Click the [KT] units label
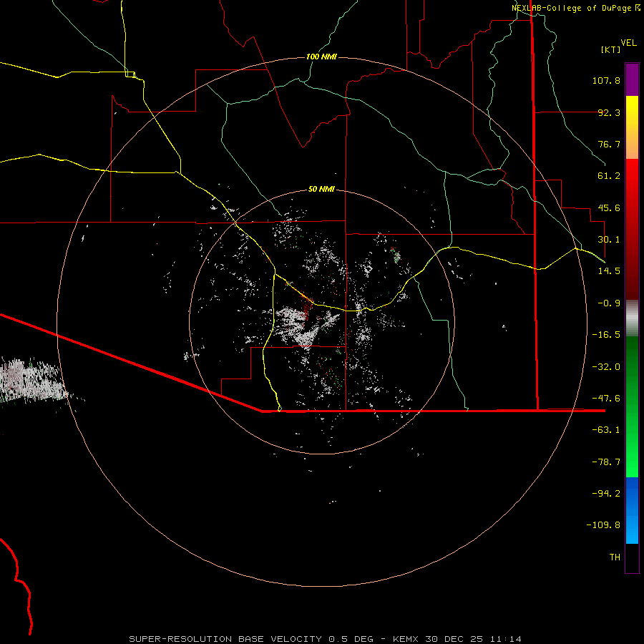The width and height of the screenshot is (644, 644). coord(610,49)
